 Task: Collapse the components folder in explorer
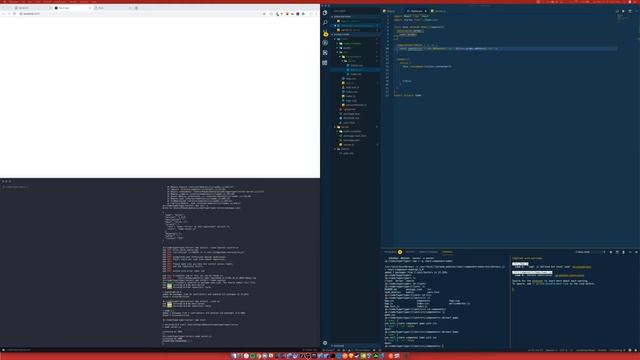tap(355, 57)
